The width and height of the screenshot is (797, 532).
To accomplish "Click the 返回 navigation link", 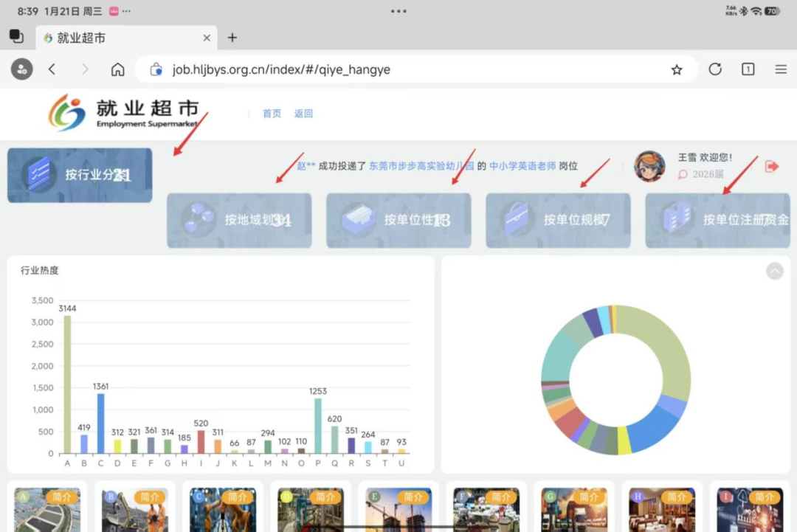I will tap(303, 114).
